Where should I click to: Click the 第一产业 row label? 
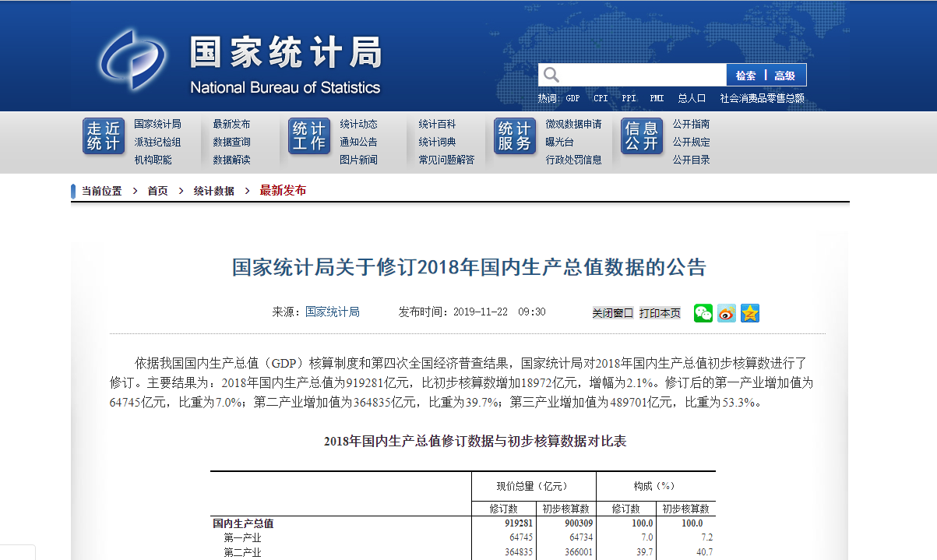(x=242, y=537)
